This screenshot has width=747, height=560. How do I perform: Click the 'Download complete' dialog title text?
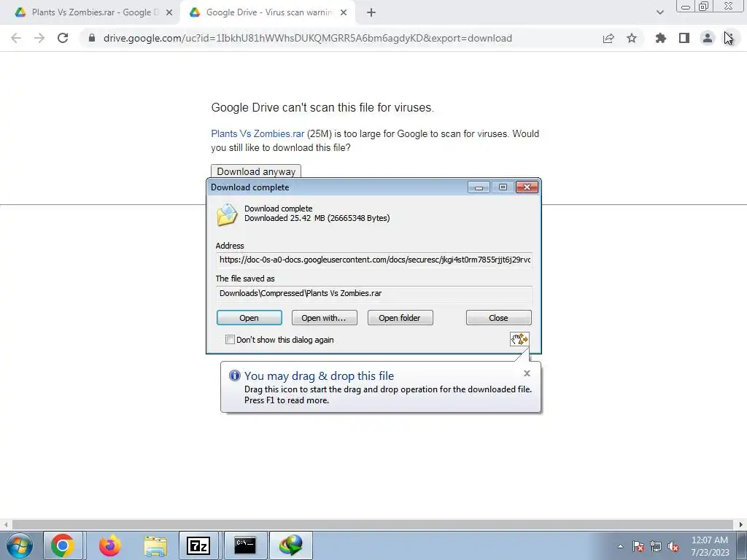250,187
